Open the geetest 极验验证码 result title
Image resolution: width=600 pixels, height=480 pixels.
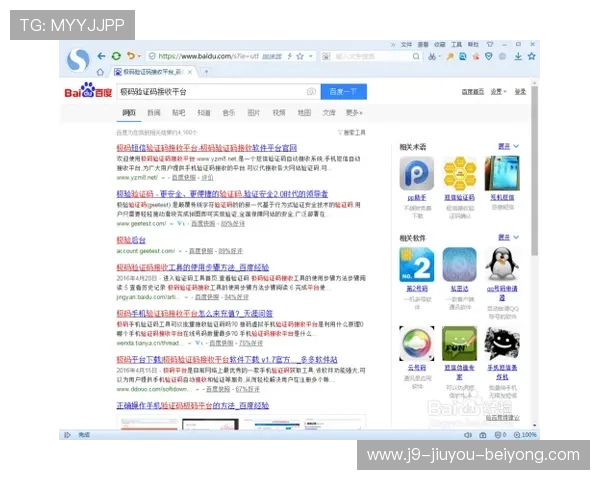(222, 194)
